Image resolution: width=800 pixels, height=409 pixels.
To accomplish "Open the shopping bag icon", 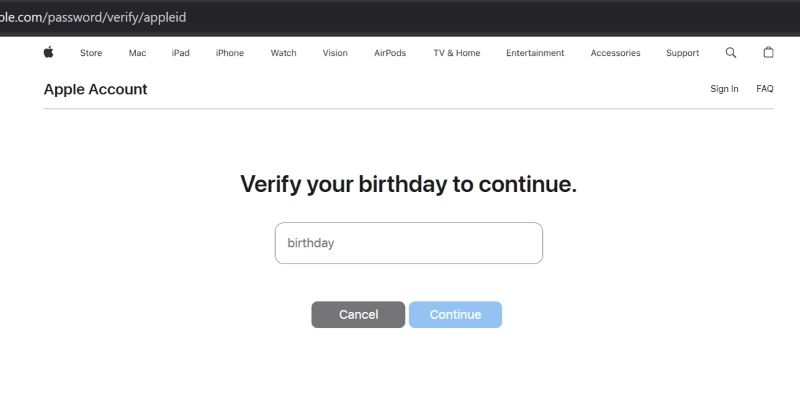I will coord(768,53).
